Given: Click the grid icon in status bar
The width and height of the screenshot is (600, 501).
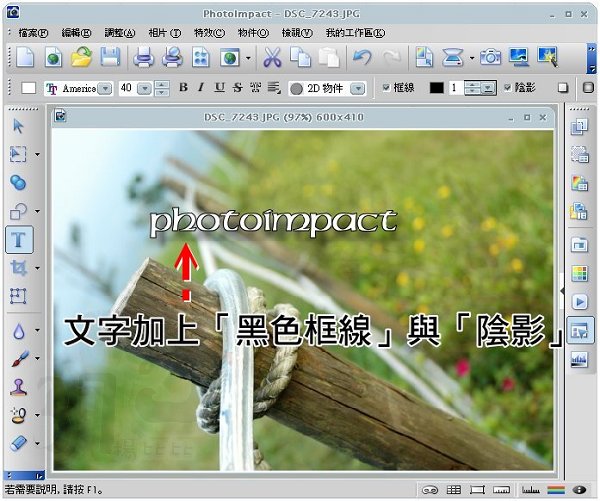Looking at the screenshot, I should pyautogui.click(x=454, y=490).
